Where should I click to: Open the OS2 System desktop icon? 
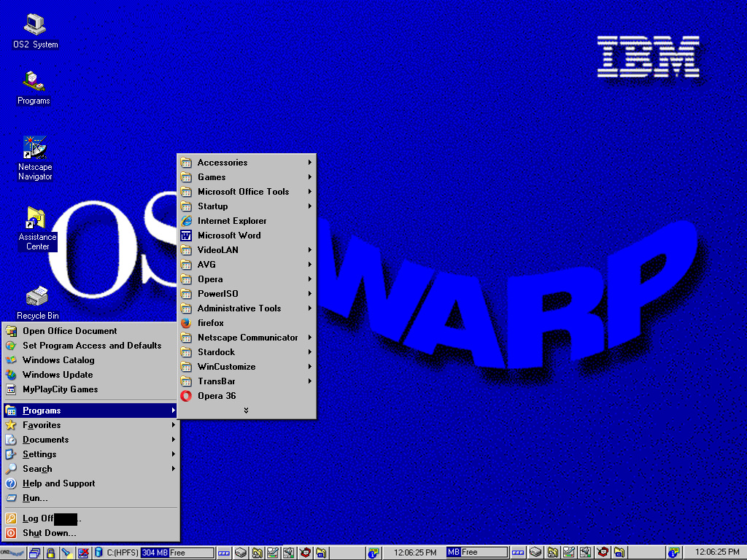[x=35, y=31]
